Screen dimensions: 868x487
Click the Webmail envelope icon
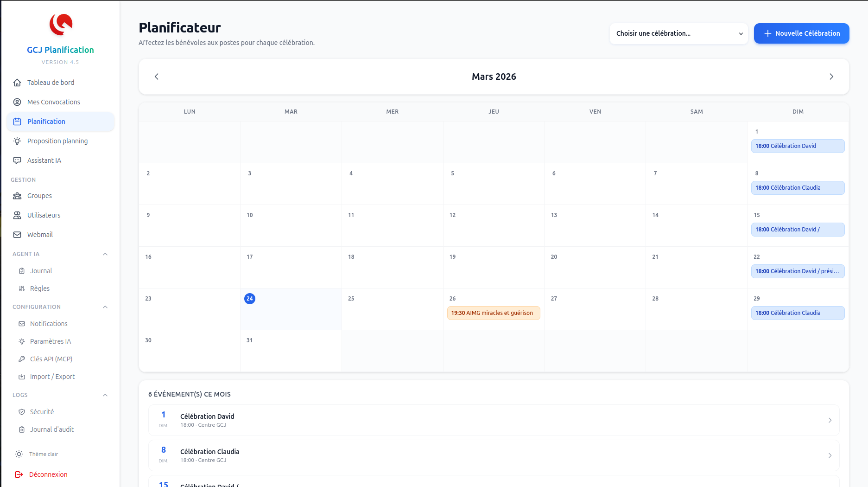tap(17, 235)
